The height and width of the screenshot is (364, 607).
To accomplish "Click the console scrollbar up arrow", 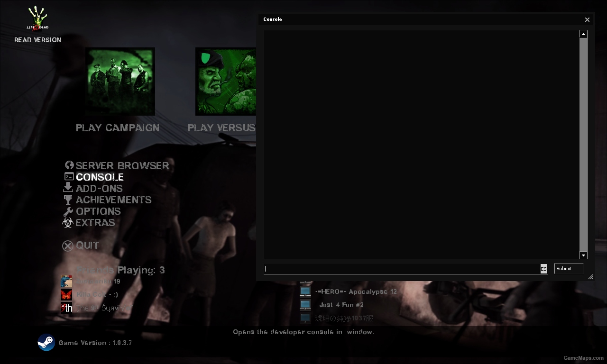I will 583,33.
